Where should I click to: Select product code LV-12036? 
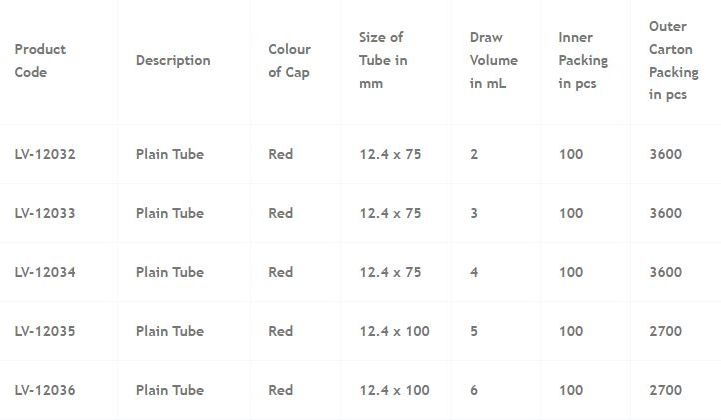45,390
